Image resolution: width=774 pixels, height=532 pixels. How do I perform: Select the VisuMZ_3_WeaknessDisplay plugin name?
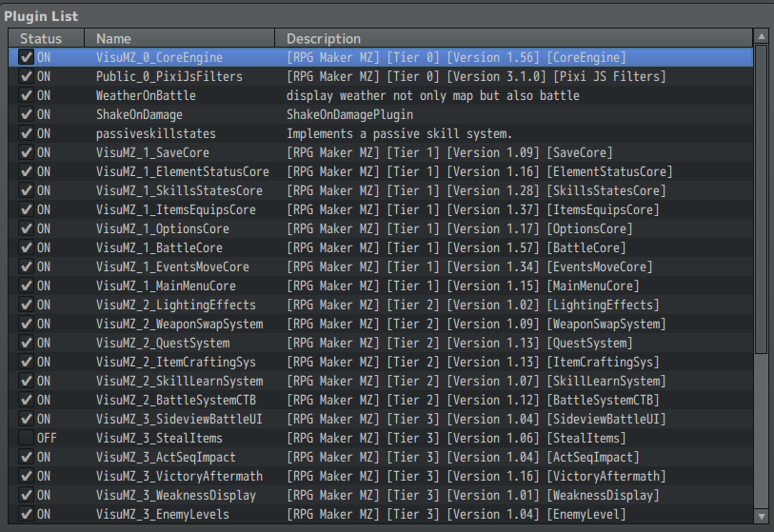[176, 496]
